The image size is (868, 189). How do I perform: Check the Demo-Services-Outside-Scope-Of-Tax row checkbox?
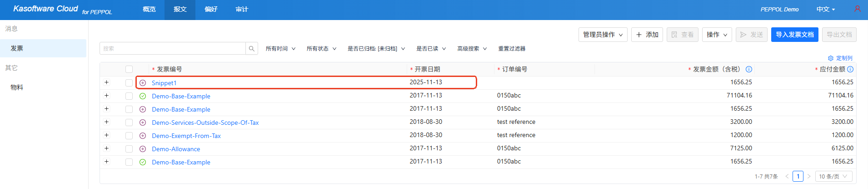(129, 123)
